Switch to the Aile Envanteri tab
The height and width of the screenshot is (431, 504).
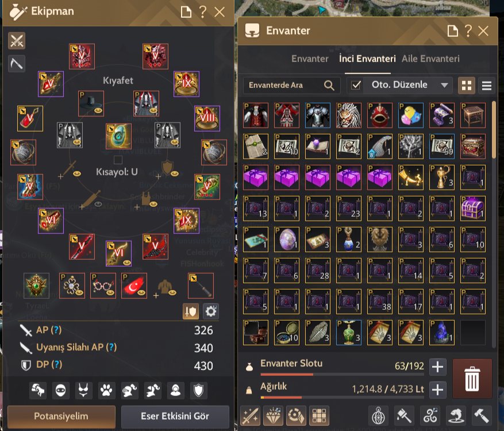click(430, 59)
